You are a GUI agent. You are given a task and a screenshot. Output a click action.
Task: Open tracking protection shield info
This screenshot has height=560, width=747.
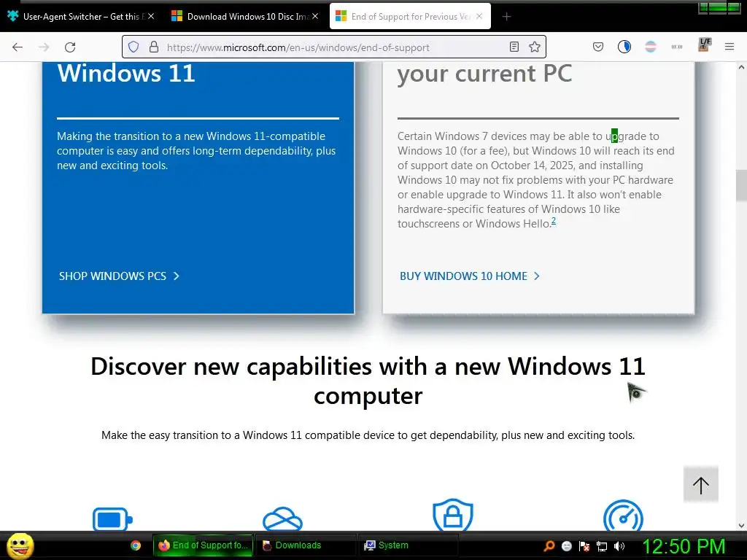coord(133,47)
